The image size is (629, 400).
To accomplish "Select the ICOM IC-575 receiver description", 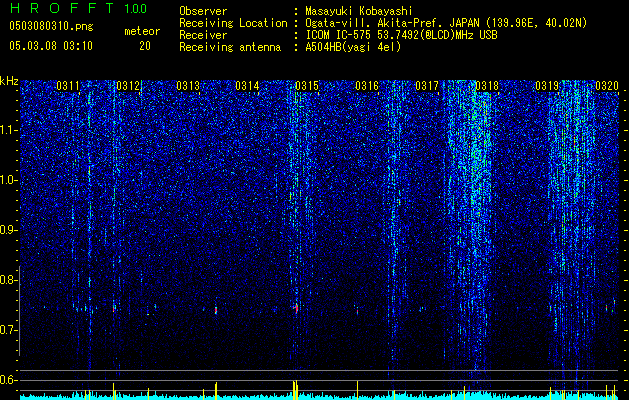I will (x=401, y=36).
